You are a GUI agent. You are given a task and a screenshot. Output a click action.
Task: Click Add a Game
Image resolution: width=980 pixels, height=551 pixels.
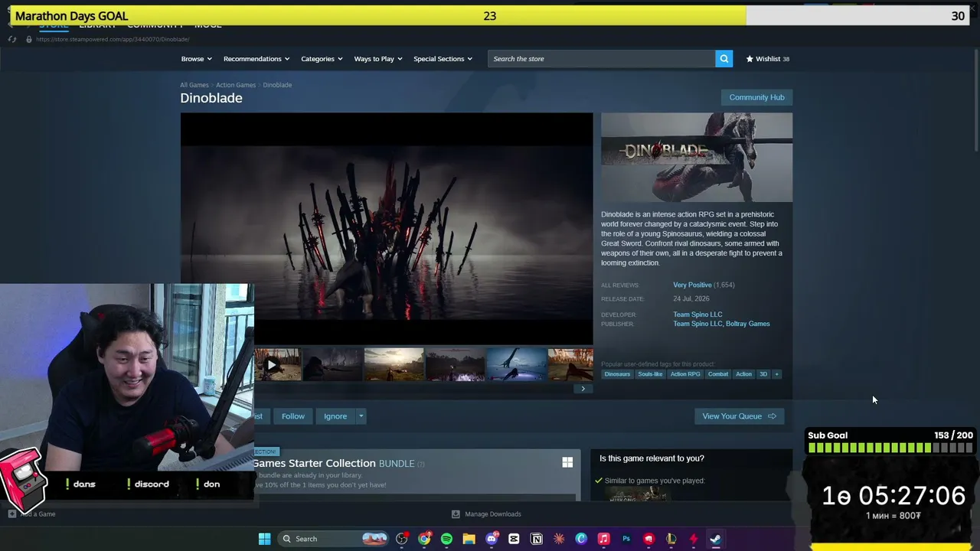click(32, 514)
